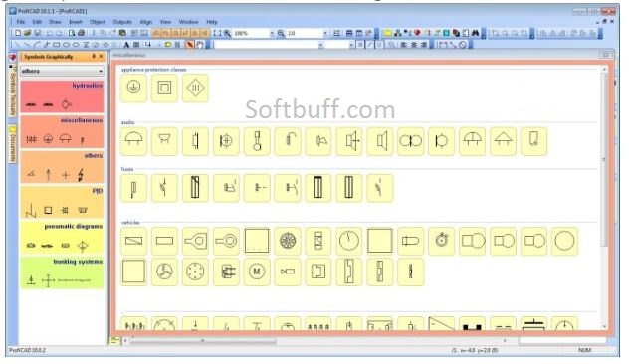Pick the motor M symbol in vehicles
Image resolution: width=629 pixels, height=364 pixels.
point(257,272)
